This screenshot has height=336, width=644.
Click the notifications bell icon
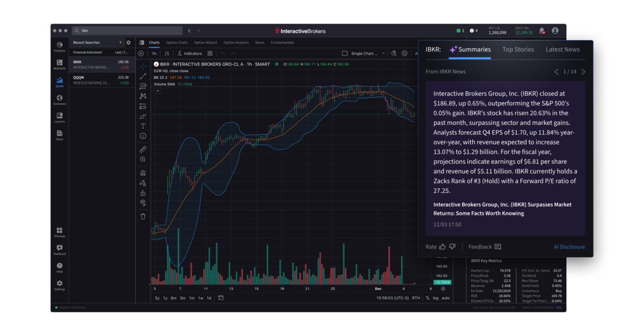pos(542,31)
